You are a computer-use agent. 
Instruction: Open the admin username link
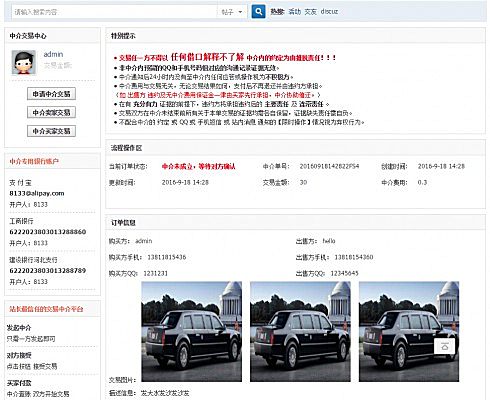[53, 54]
